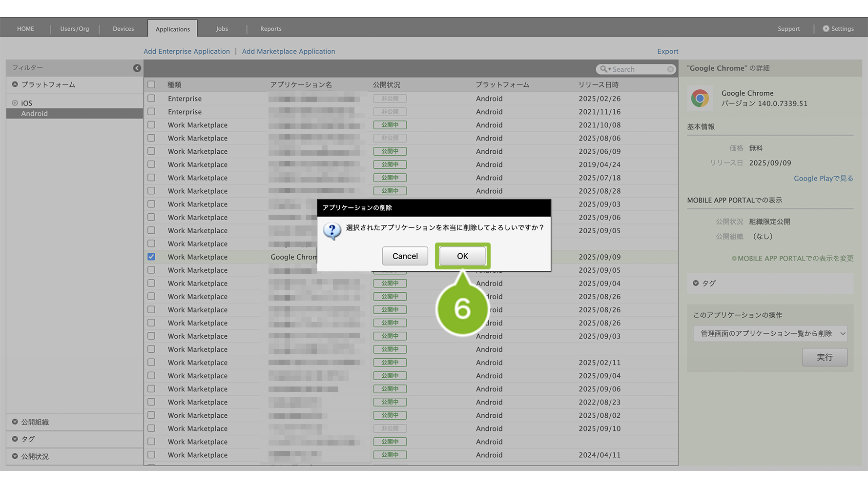Click the question mark dialog icon
Screen dimensions: 868x488
[x=332, y=230]
